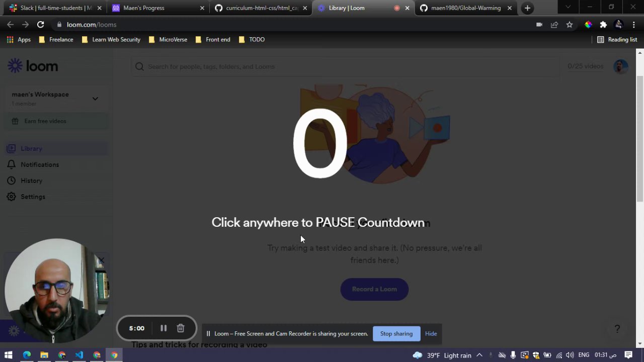The width and height of the screenshot is (644, 362).
Task: Open the tab search dropdown chevron
Action: (x=568, y=8)
